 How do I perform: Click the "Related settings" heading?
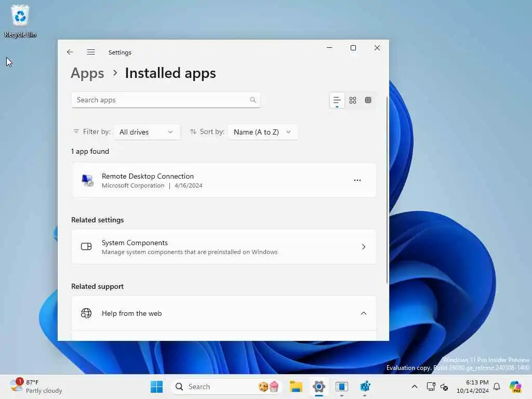97,220
